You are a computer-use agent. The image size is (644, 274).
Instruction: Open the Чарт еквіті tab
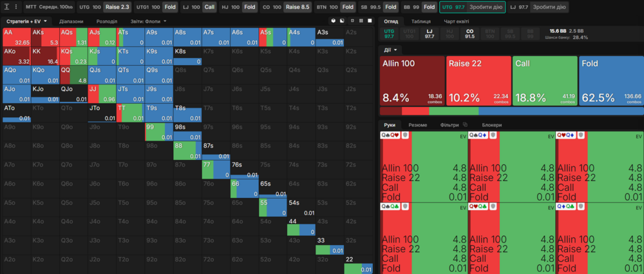coord(457,21)
